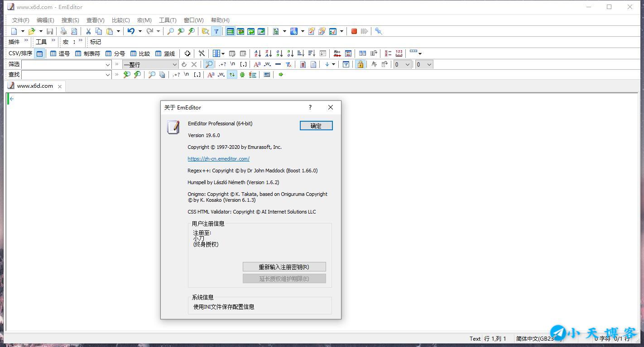This screenshot has height=347, width=644.
Task: Click the Abc strikethrough icon in CSV toolbar
Action: tap(337, 53)
